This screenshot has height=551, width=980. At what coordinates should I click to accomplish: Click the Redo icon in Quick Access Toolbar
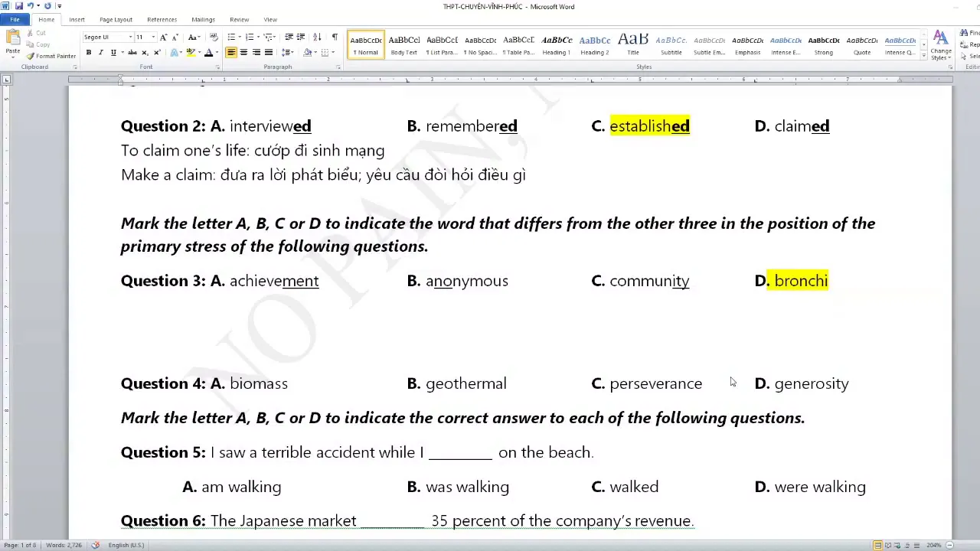click(47, 6)
